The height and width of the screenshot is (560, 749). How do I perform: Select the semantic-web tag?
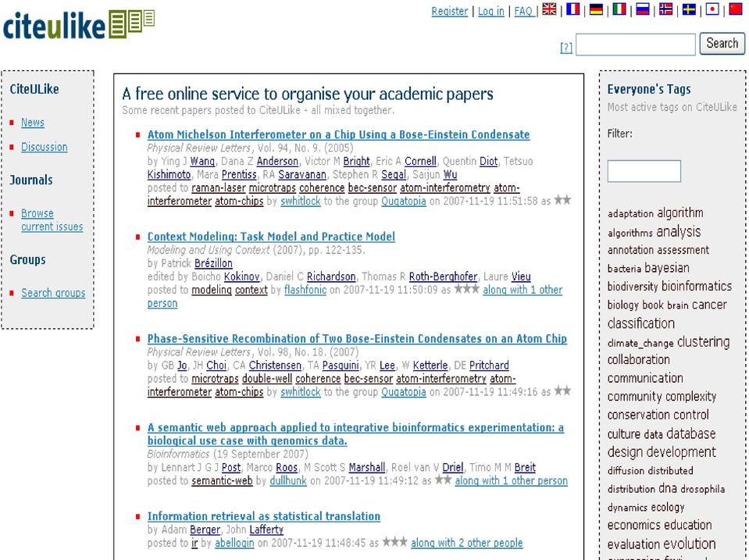click(222, 480)
